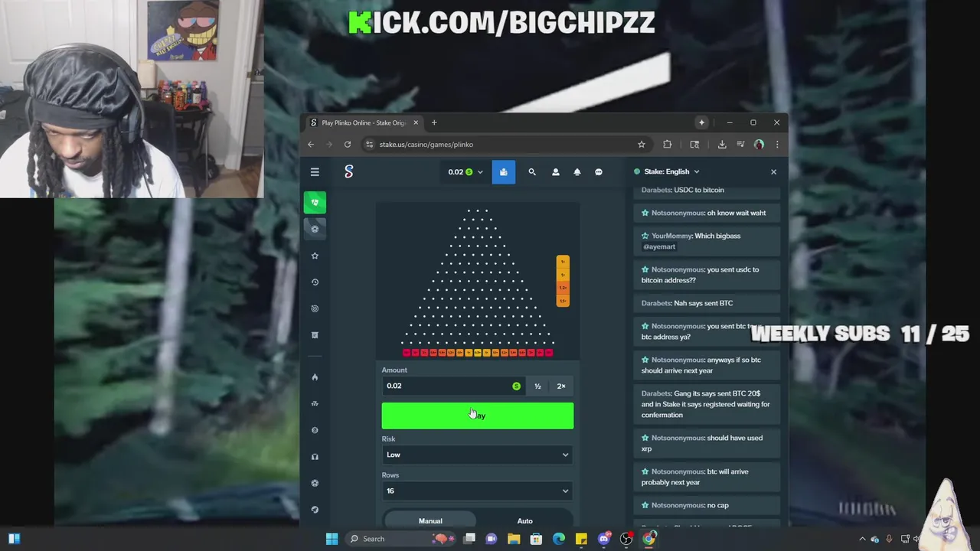Reload the Plinko page
980x551 pixels.
(x=348, y=145)
